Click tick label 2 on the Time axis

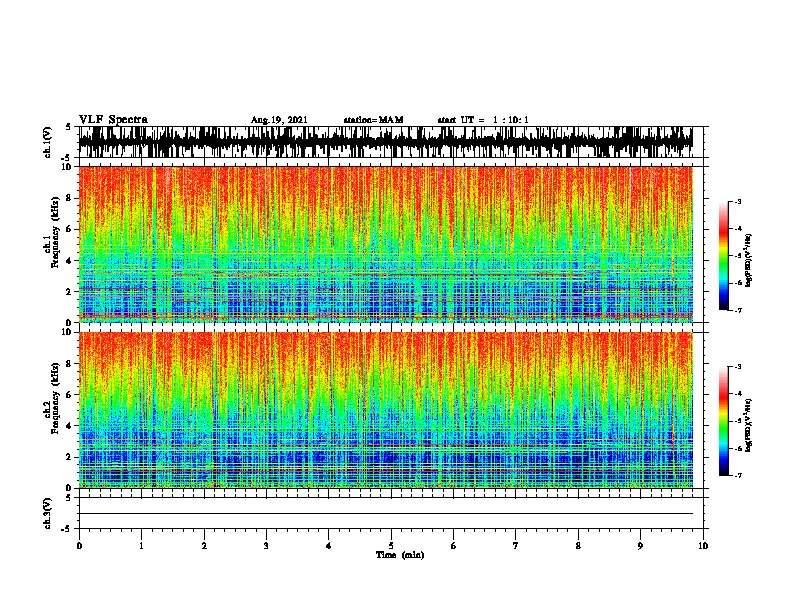[204, 546]
